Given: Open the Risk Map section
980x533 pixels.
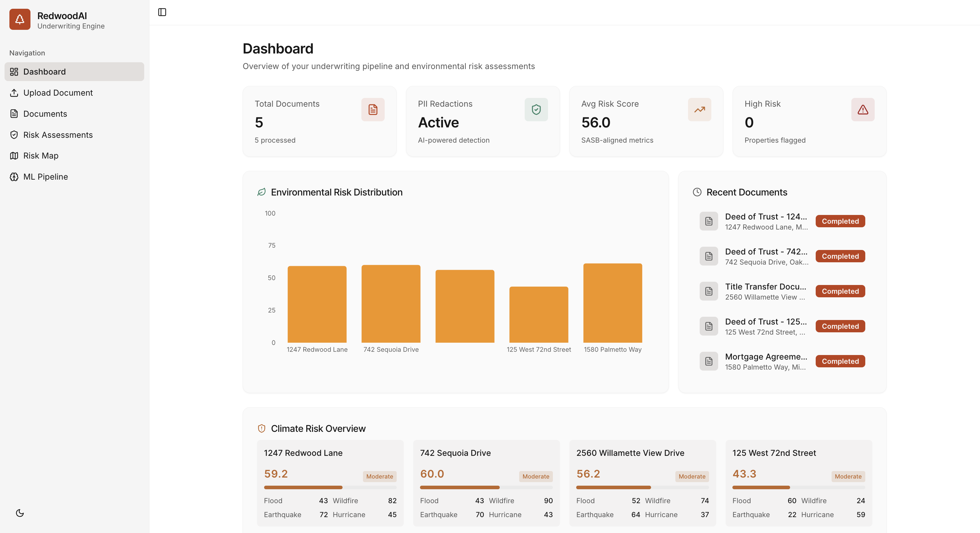Looking at the screenshot, I should pos(41,156).
